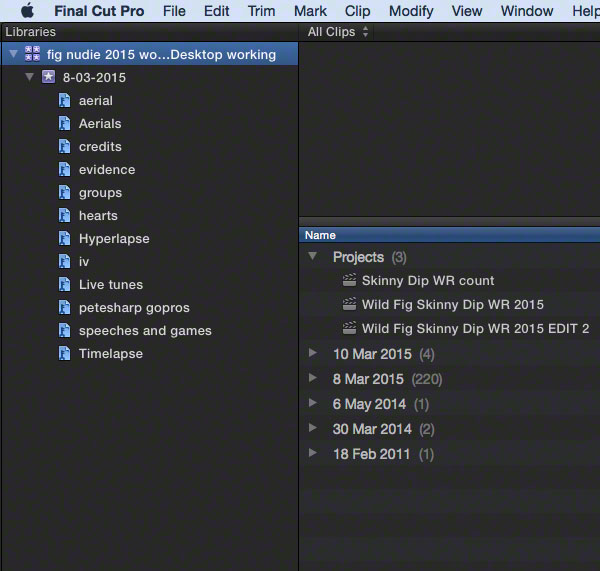600x571 pixels.
Task: Open the Modify menu
Action: (411, 11)
